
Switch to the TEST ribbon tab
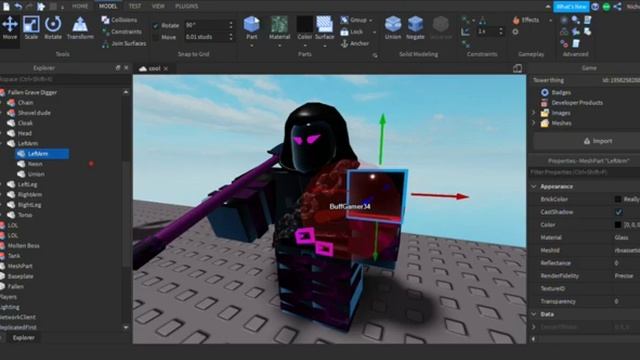(x=135, y=6)
